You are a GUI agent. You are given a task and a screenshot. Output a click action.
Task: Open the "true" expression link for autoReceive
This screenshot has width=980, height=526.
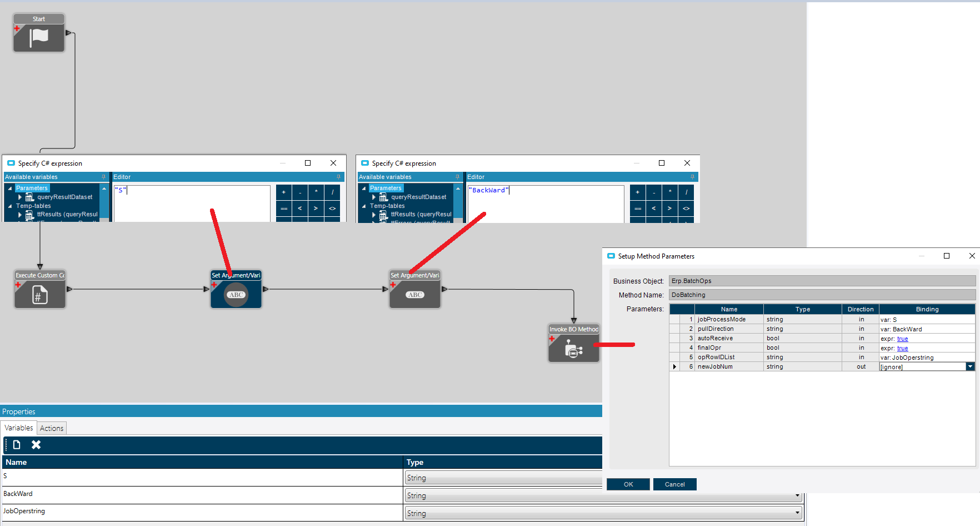pos(903,339)
